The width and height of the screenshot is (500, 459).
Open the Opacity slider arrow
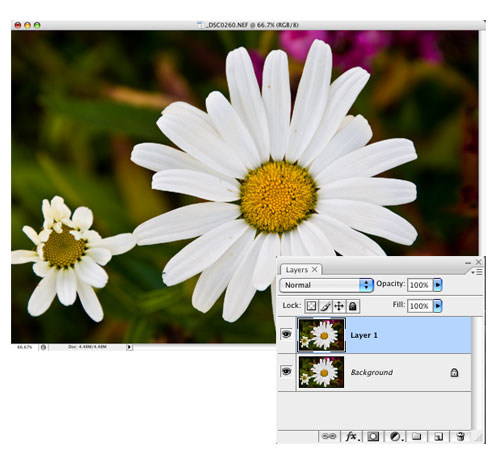point(438,285)
